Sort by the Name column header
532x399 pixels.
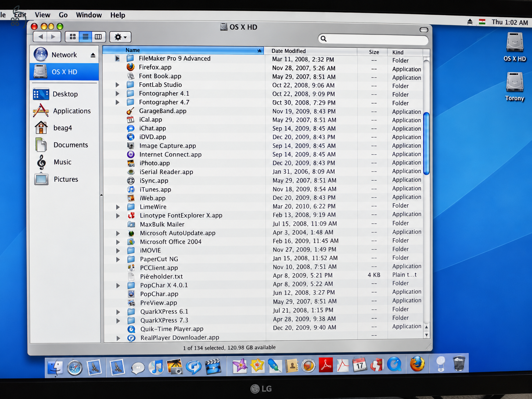click(x=183, y=50)
